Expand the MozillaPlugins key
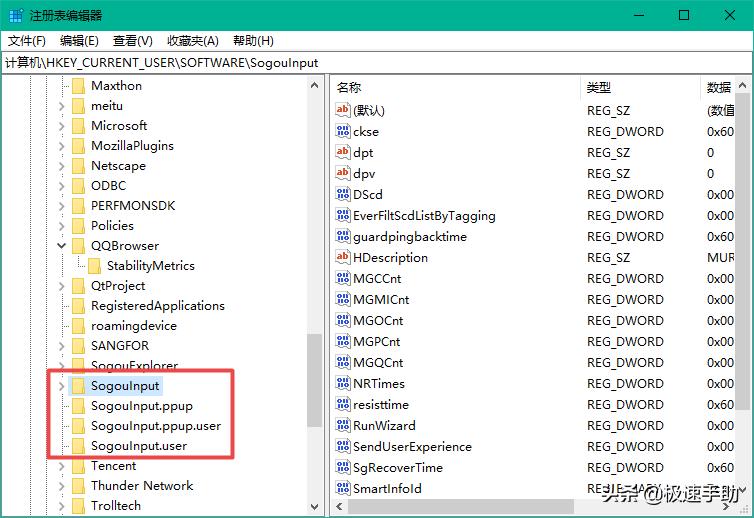The image size is (754, 518). (62, 146)
